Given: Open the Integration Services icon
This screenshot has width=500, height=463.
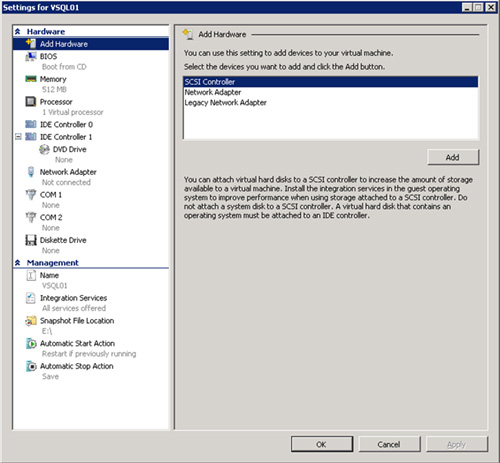Looking at the screenshot, I should [31, 298].
